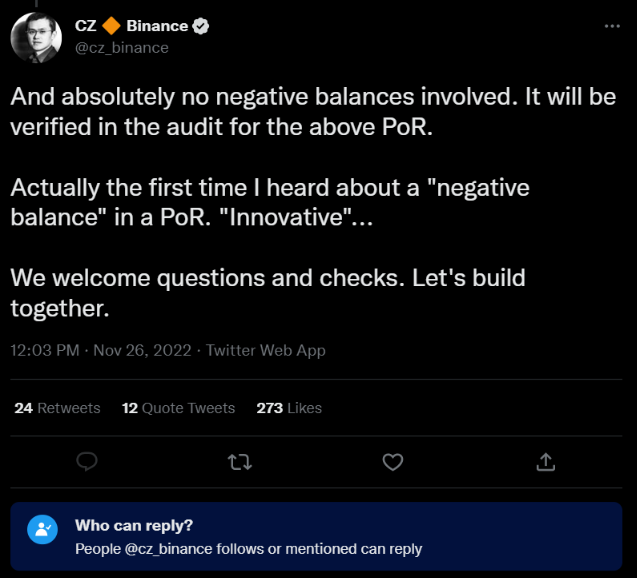Screen dimensions: 637x578
Task: View the 24 Retweets list
Action: pyautogui.click(x=57, y=408)
